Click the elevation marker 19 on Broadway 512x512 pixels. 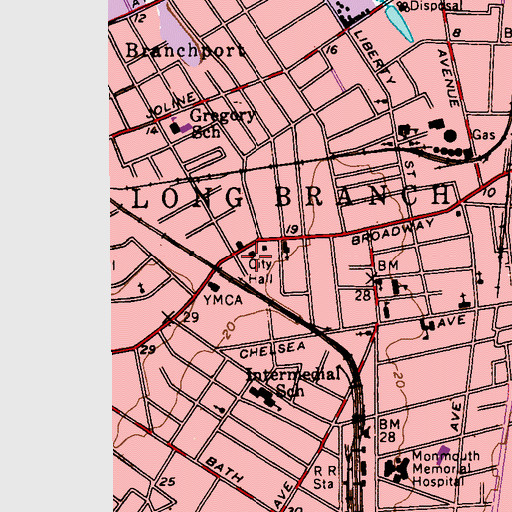click(x=292, y=229)
